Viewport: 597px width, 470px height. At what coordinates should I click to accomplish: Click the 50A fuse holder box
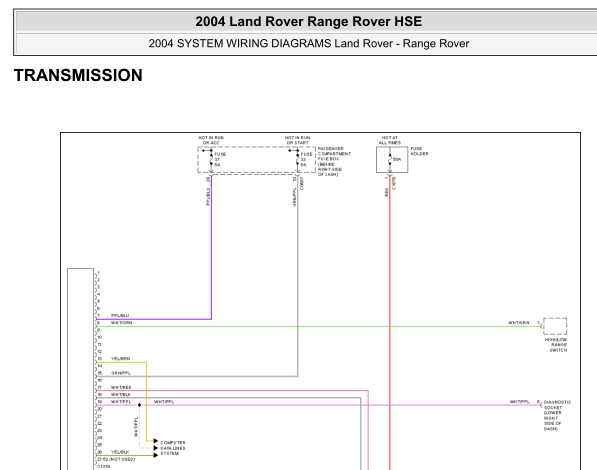point(392,160)
